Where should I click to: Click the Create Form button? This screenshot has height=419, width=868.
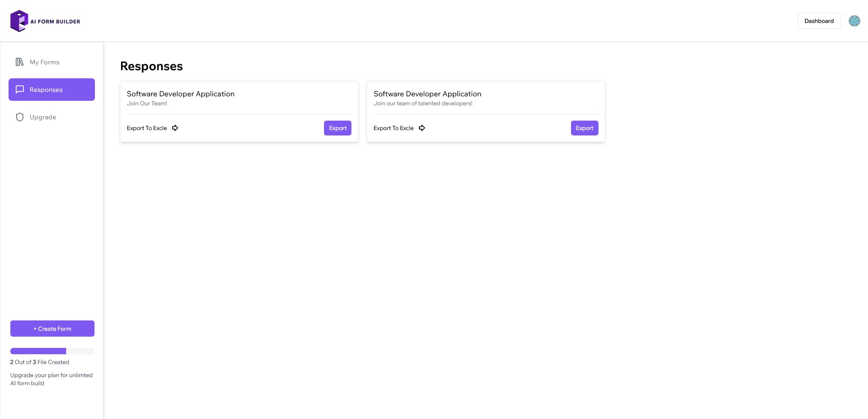52,329
